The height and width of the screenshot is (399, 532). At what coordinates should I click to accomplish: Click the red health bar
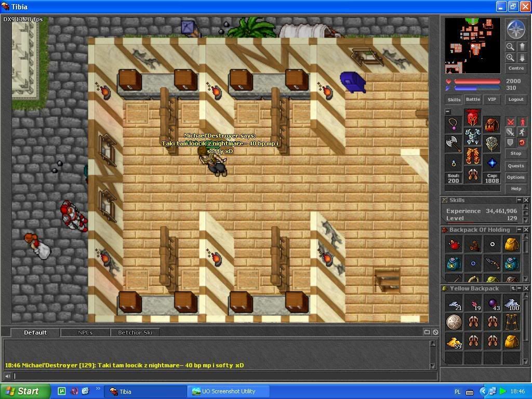click(477, 82)
